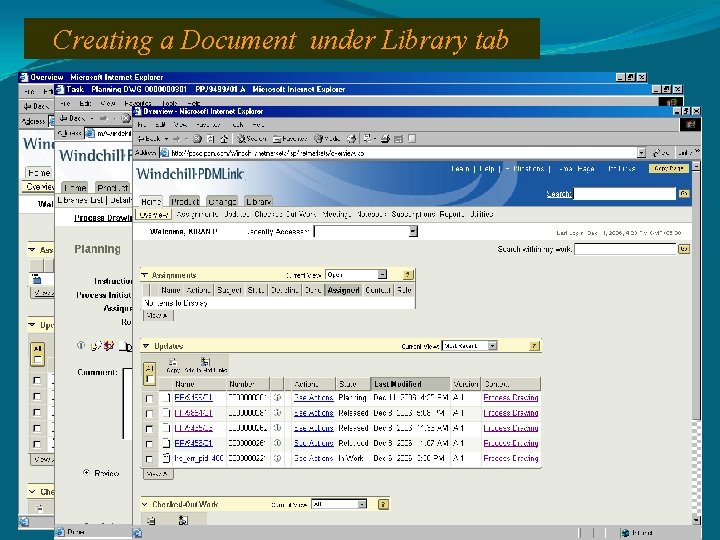
Task: Click the help icon on Checked-Out Work header
Action: [x=383, y=504]
